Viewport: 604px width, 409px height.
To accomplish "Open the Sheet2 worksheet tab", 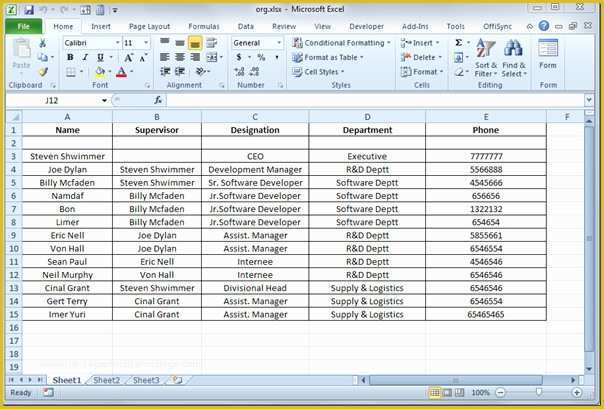I will click(x=106, y=380).
